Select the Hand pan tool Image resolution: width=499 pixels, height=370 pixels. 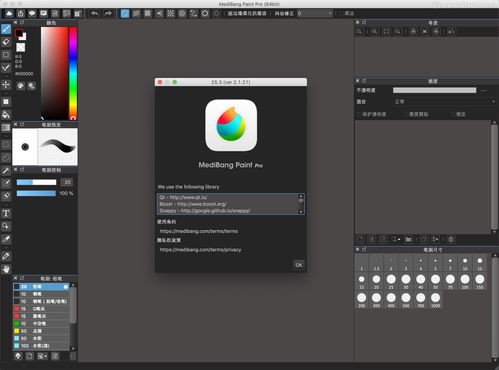(x=6, y=269)
